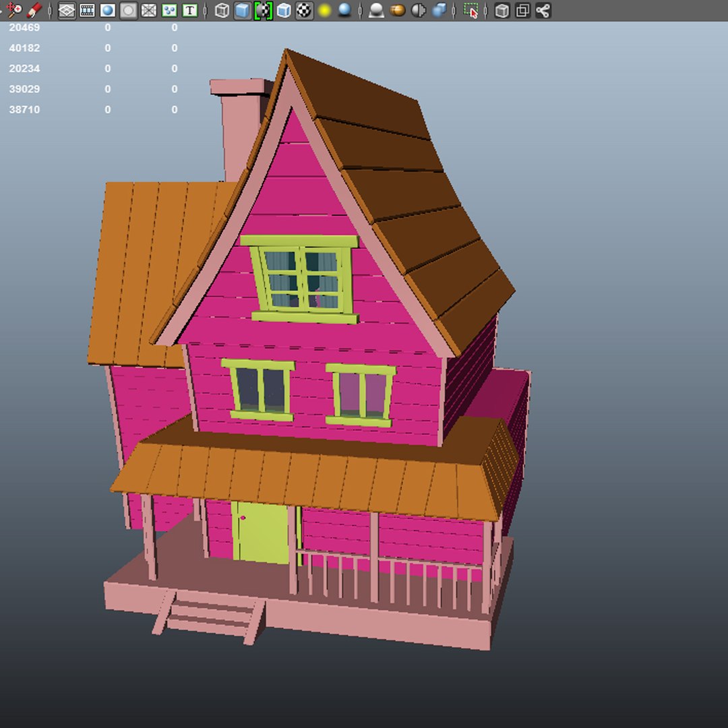Click the green-bracketed Use Default Material icon
728x728 pixels.
[x=264, y=11]
